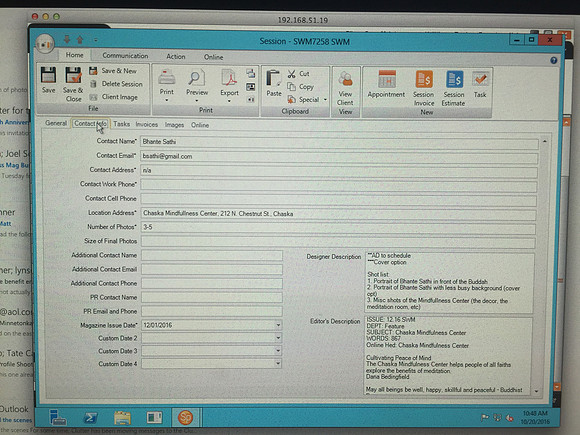The height and width of the screenshot is (435, 580).
Task: Open the taskbar Server Manager icon
Action: point(57,418)
